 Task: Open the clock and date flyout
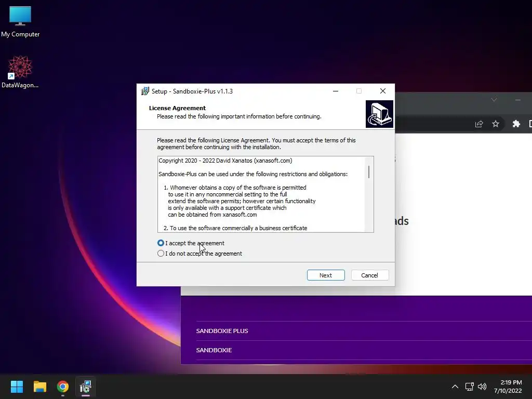[508, 387]
